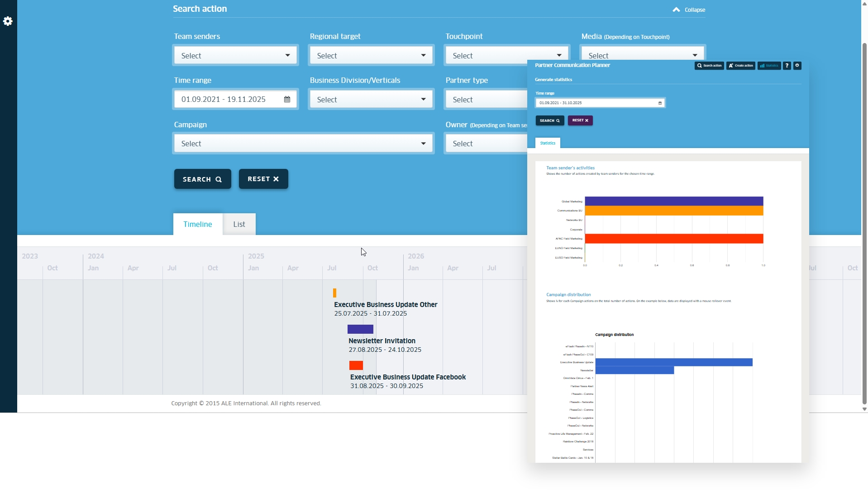868x499 pixels.
Task: Open Statistics from the overlay toolbar
Action: tap(769, 66)
